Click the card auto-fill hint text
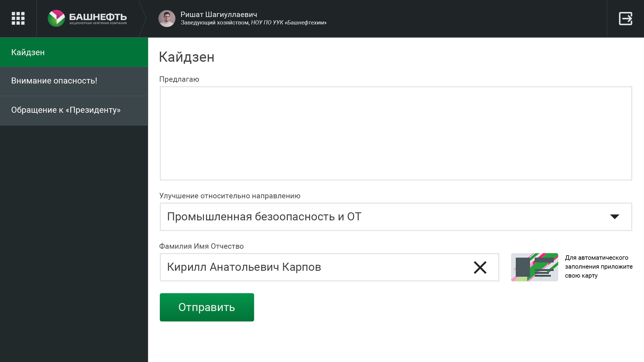644x362 pixels. point(598,267)
